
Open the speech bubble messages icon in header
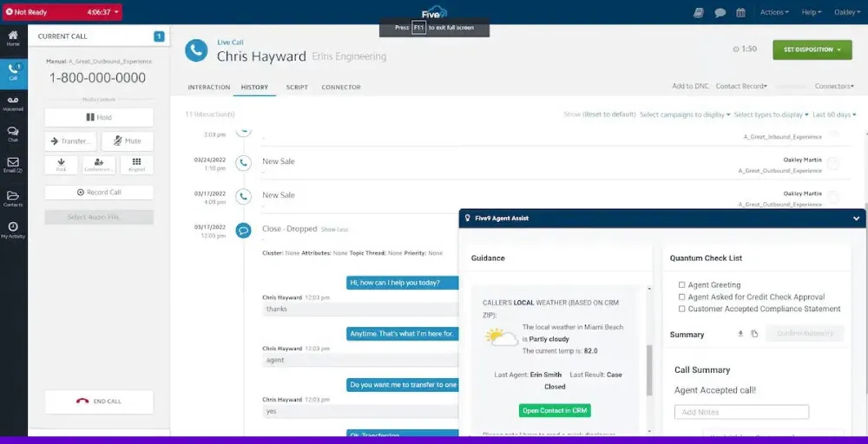coord(720,12)
